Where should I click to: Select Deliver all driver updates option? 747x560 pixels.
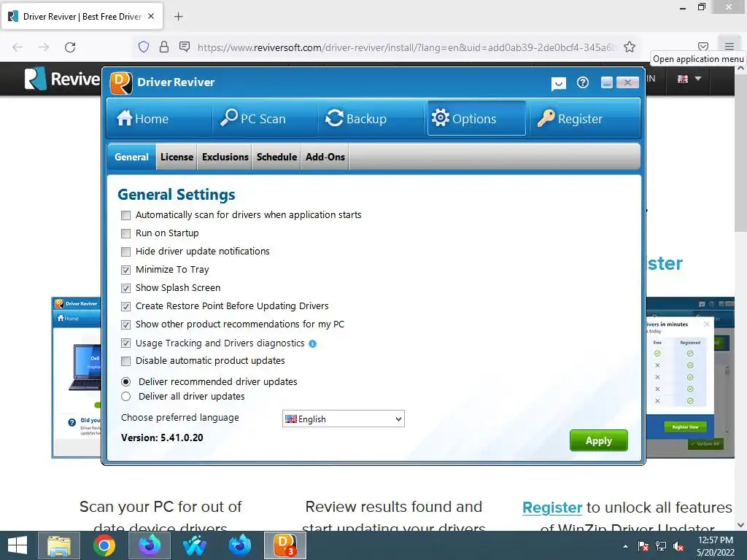(x=125, y=396)
